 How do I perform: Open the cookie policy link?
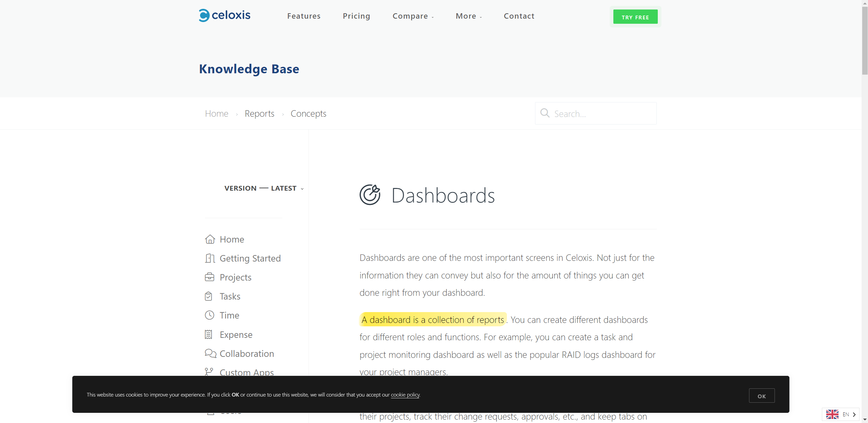pos(405,395)
